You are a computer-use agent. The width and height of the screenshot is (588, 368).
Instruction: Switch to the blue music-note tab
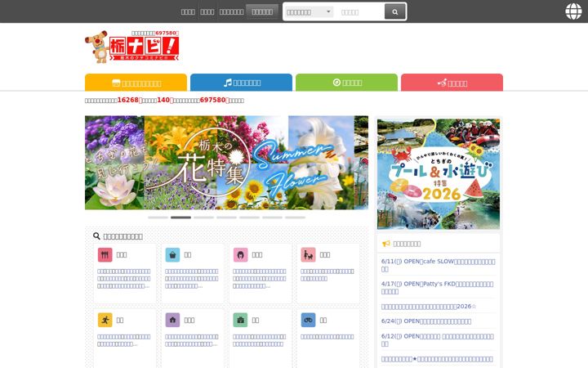241,83
